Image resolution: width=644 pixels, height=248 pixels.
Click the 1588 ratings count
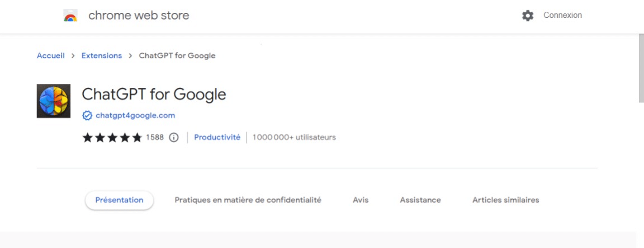[155, 137]
